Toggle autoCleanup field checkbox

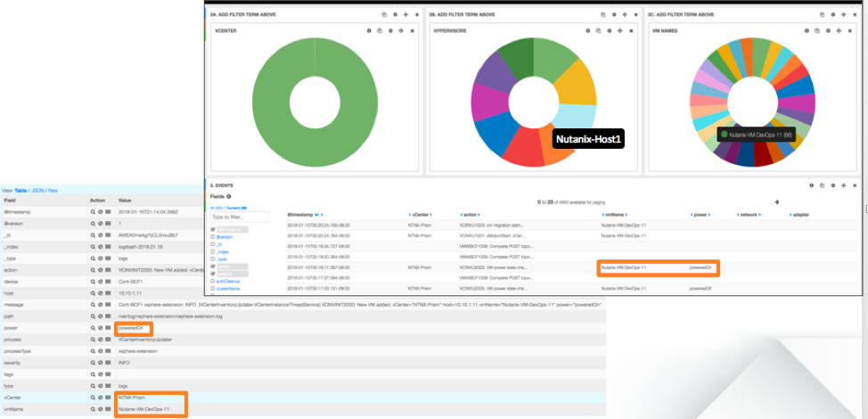tap(213, 281)
